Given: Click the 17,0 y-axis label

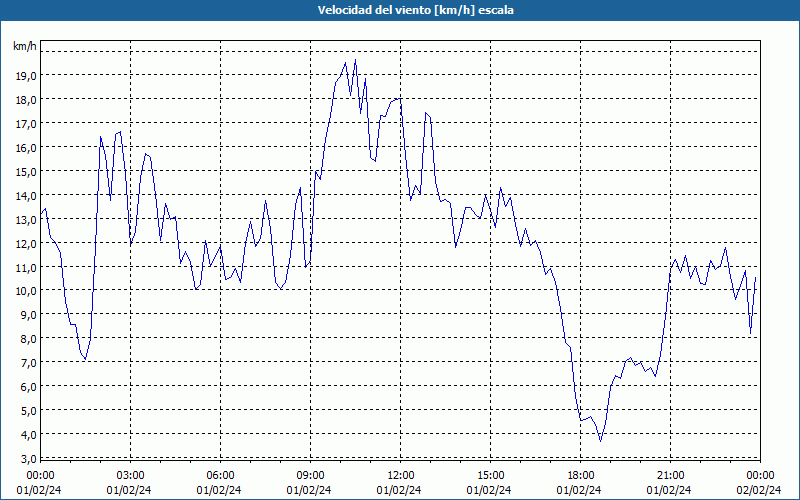Looking at the screenshot, I should (x=26, y=124).
